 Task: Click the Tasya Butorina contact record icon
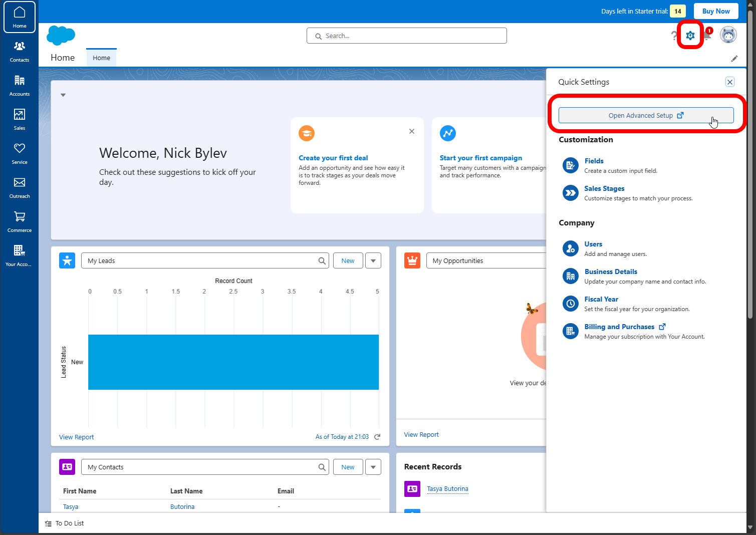coord(412,489)
